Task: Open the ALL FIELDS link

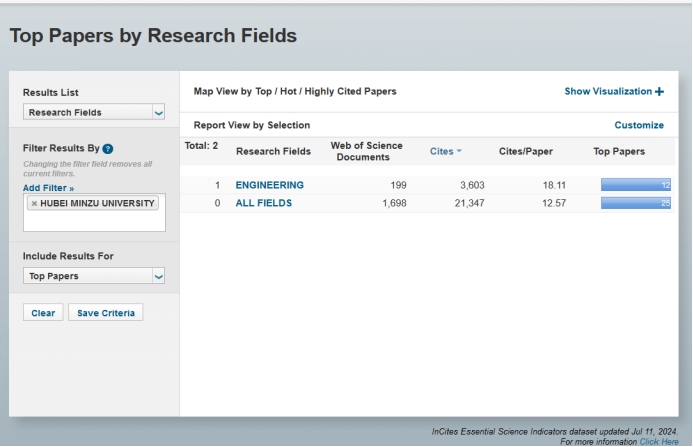Action: tap(263, 203)
